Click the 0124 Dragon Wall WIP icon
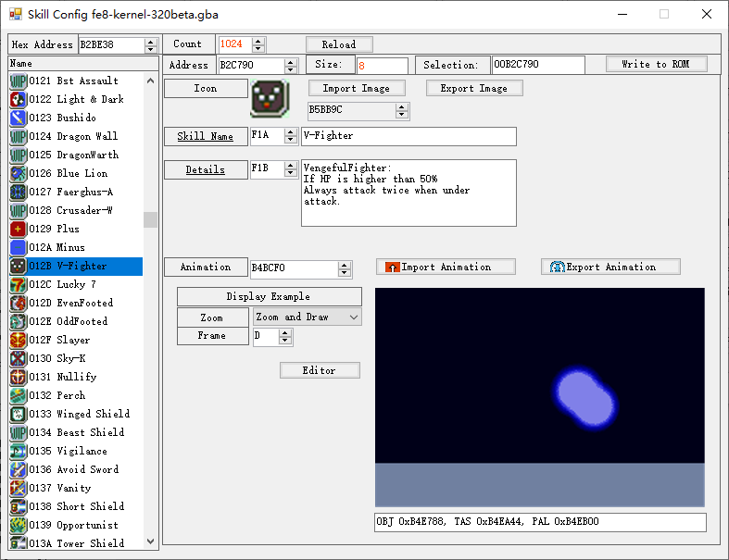729x560 pixels. tap(19, 137)
